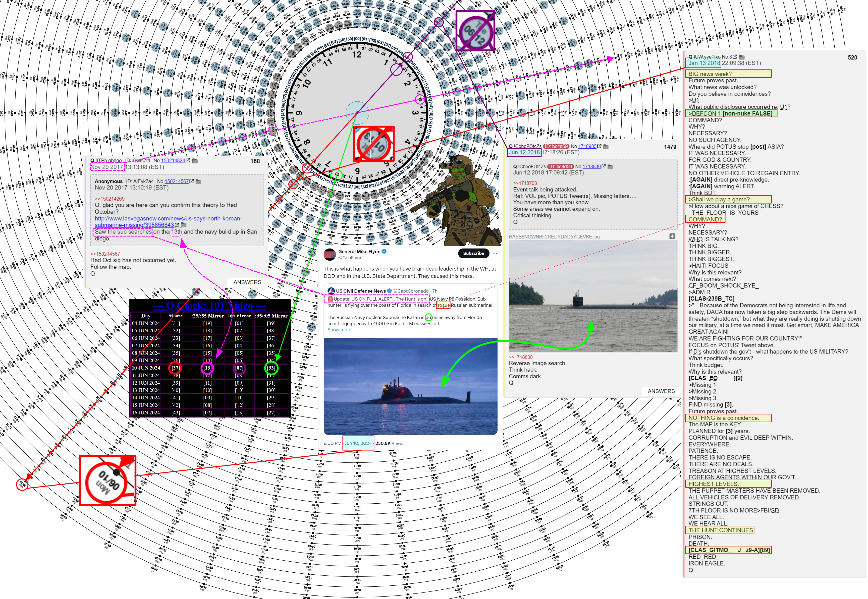The width and height of the screenshot is (868, 599).
Task: Click folder icon after lasvegasnow URL
Action: (x=184, y=225)
